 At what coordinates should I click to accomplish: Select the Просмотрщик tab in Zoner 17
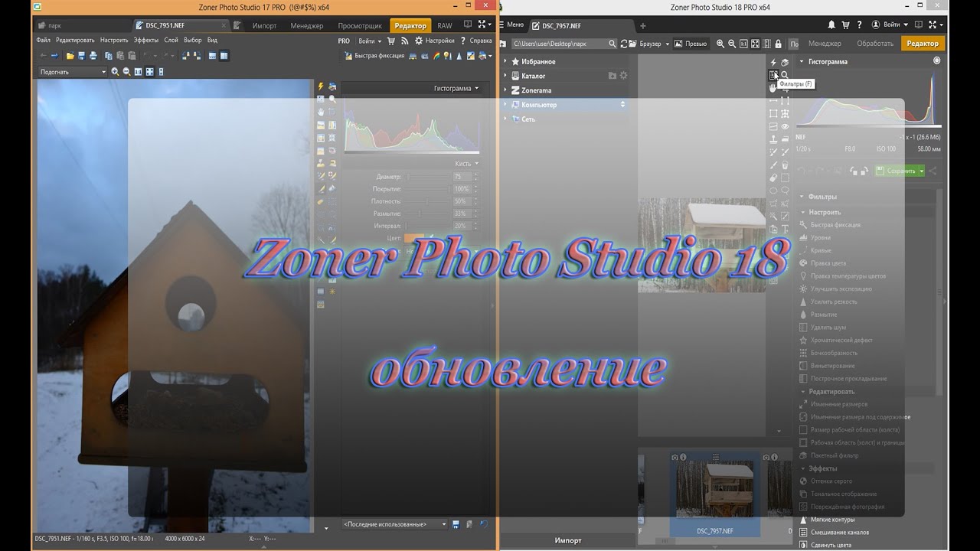point(360,26)
